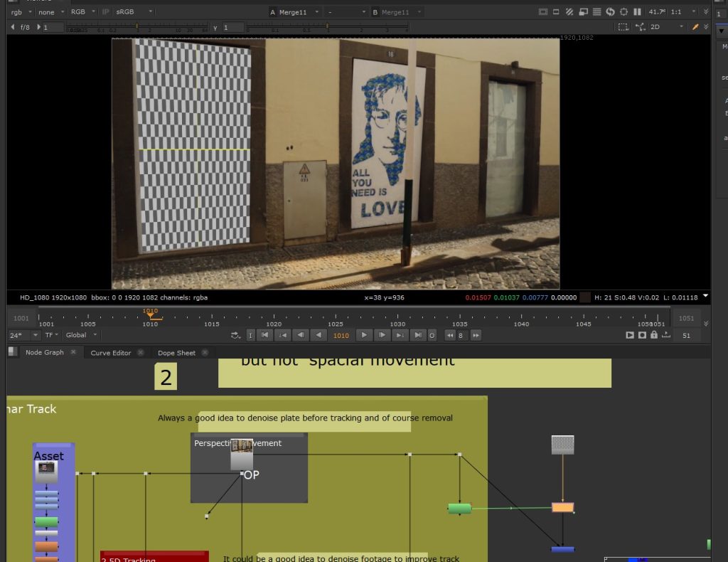Screen dimensions: 728x562
Task: Adjust the gamma slider
Action: pyautogui.click(x=327, y=28)
